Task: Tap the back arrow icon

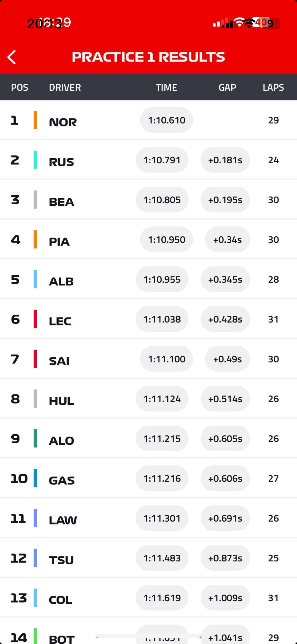Action: pyautogui.click(x=12, y=57)
